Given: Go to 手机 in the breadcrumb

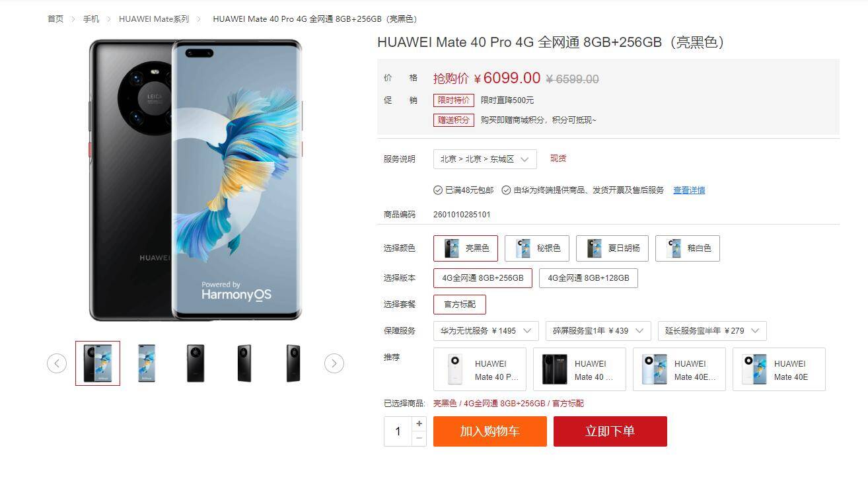Looking at the screenshot, I should pyautogui.click(x=91, y=19).
